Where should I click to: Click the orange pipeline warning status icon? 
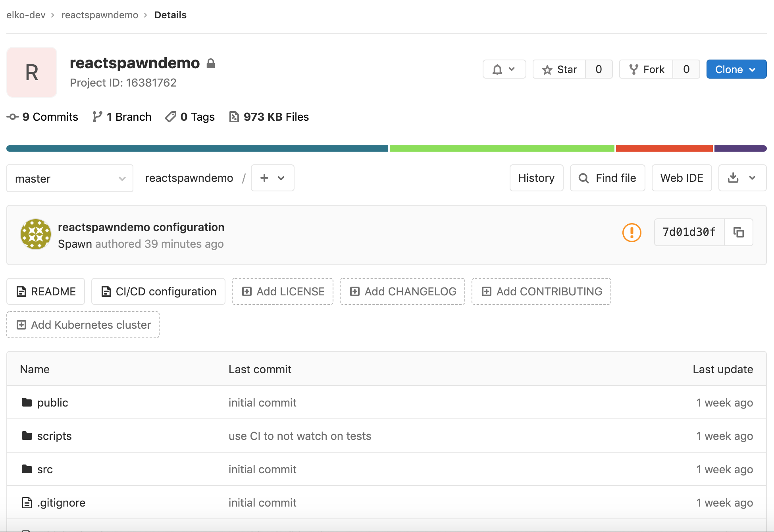click(x=632, y=232)
